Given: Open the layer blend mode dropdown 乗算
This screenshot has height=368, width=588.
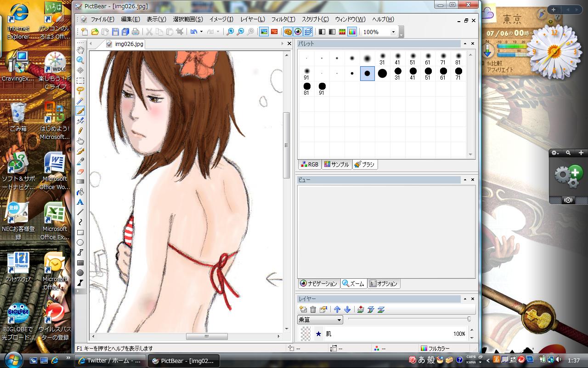Looking at the screenshot, I should pos(320,320).
